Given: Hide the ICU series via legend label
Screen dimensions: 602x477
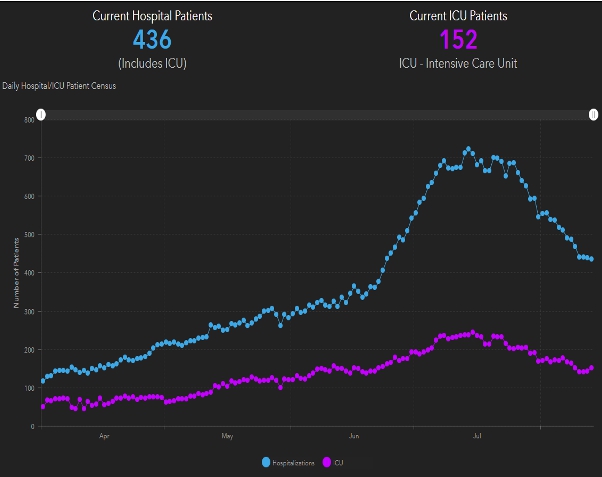Looking at the screenshot, I should click(337, 463).
